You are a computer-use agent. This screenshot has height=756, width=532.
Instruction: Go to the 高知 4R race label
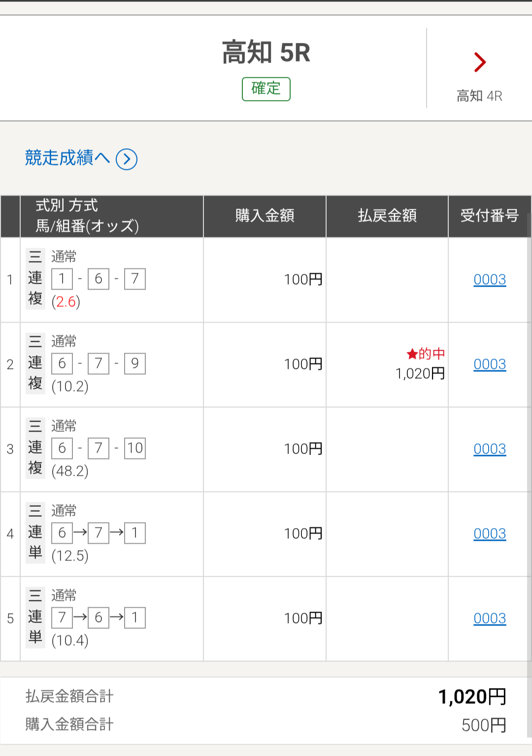tap(479, 96)
